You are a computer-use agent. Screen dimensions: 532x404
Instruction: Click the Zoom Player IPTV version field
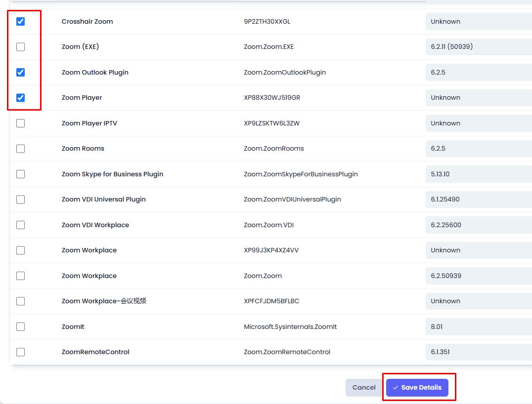click(479, 123)
